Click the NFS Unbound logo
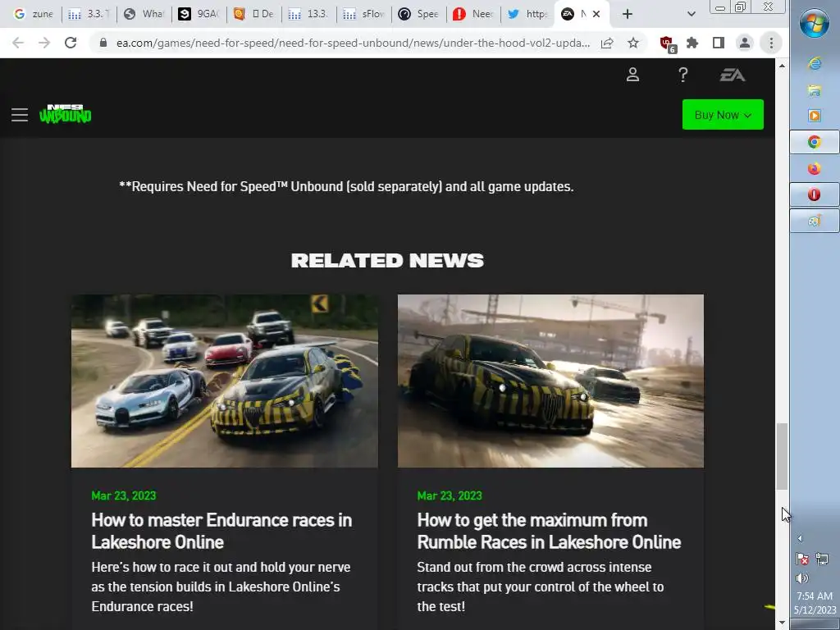 pos(66,113)
